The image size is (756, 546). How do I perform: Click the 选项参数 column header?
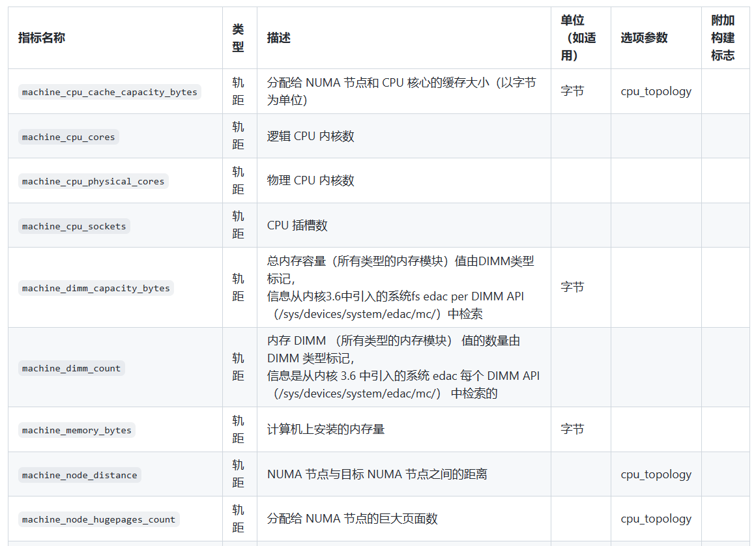click(x=644, y=38)
